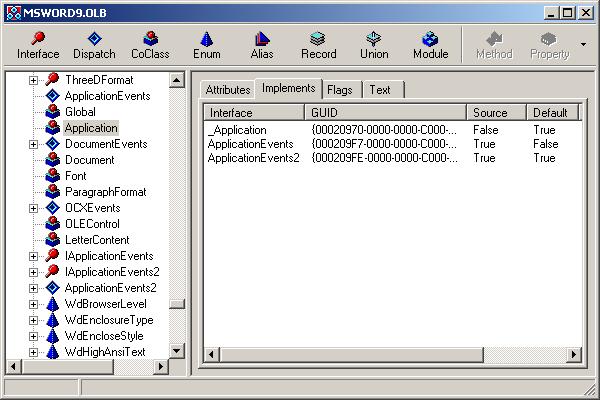Click the tree's horizontal scroll left arrow
600x400 pixels.
(14, 367)
